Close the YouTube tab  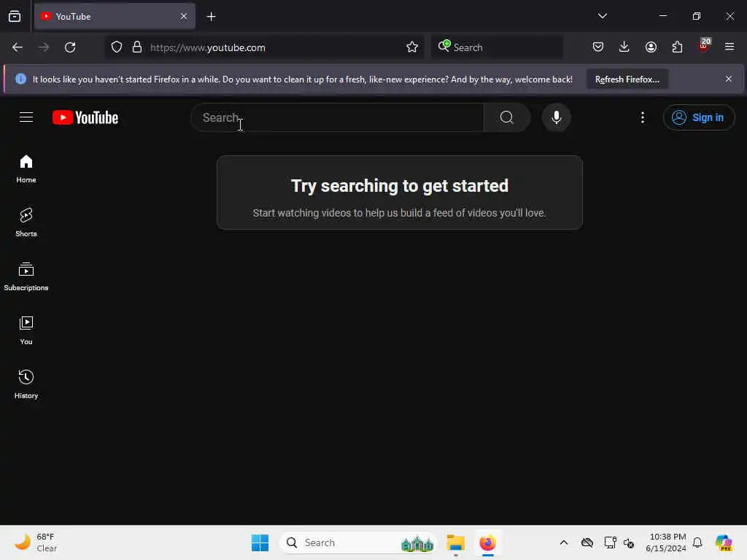[184, 16]
